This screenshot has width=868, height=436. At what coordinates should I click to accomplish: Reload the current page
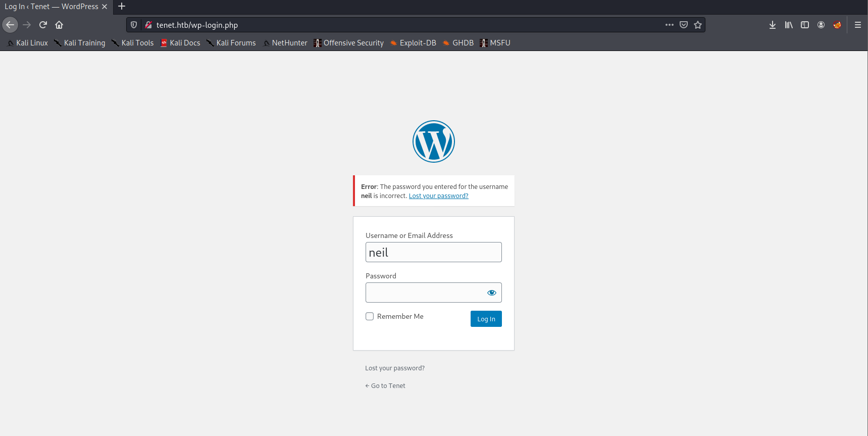click(43, 25)
